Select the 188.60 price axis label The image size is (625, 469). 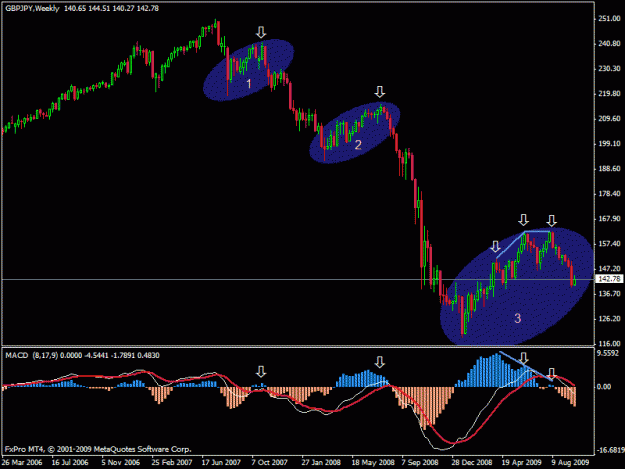click(609, 169)
